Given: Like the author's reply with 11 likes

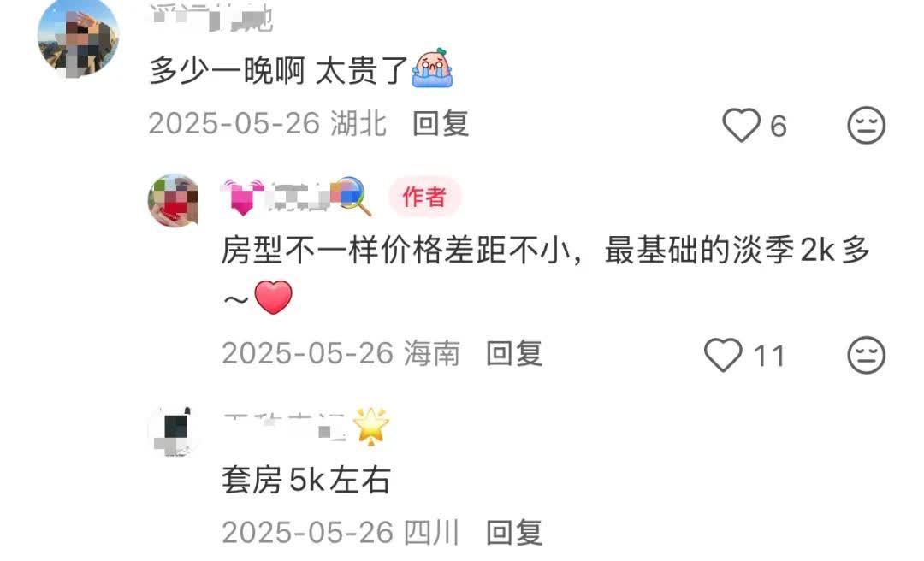Looking at the screenshot, I should [x=723, y=355].
